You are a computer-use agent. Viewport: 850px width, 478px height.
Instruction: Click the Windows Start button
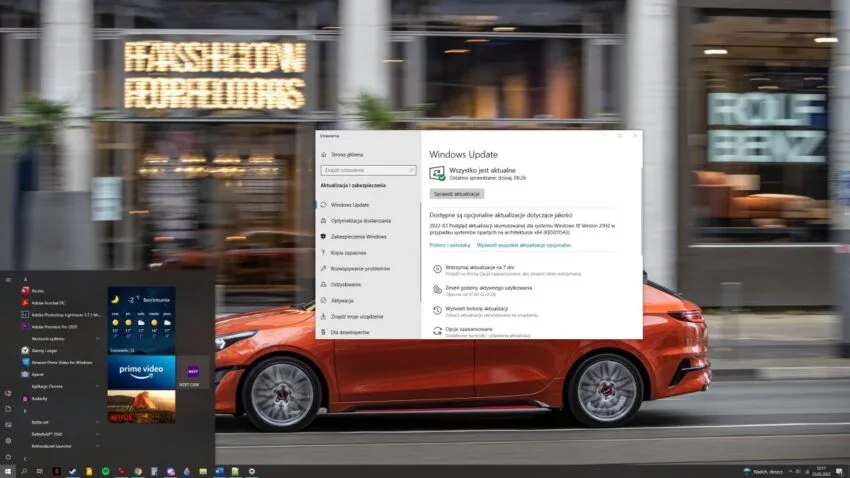pos(8,471)
